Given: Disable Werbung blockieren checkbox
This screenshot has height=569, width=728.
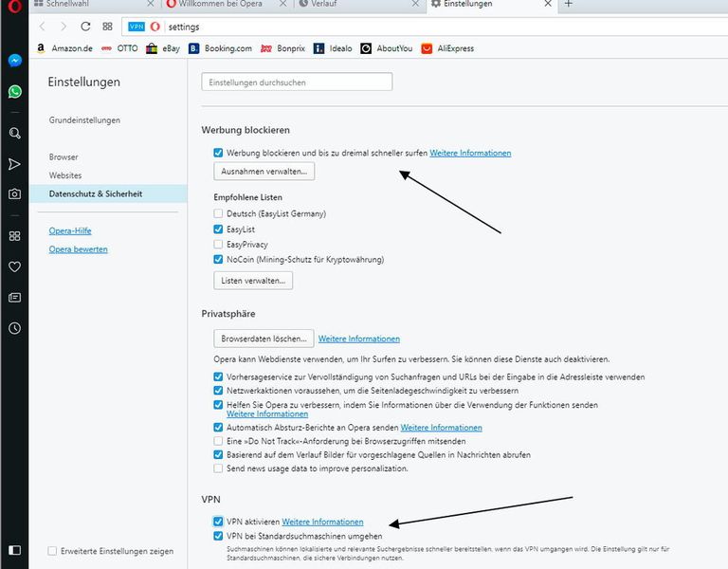Looking at the screenshot, I should (218, 153).
